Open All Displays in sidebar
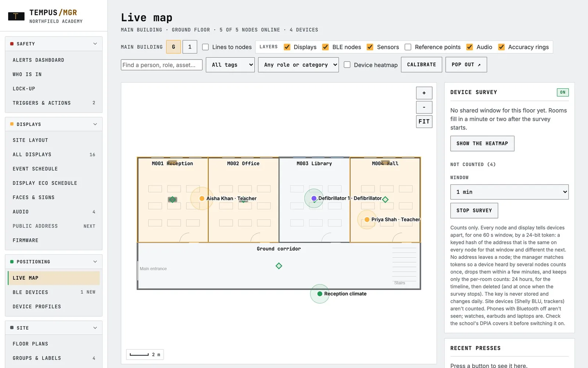Viewport: 588px width, 368px height. 54,155
